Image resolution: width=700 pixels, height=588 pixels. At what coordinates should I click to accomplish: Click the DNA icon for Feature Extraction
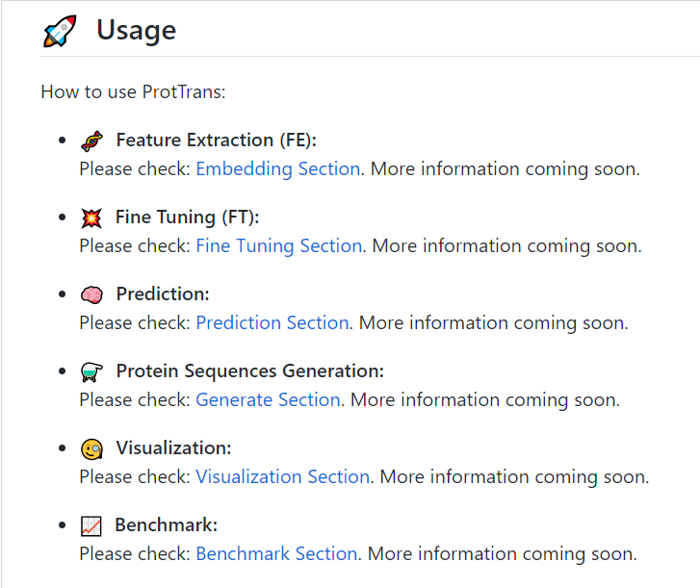click(x=91, y=141)
